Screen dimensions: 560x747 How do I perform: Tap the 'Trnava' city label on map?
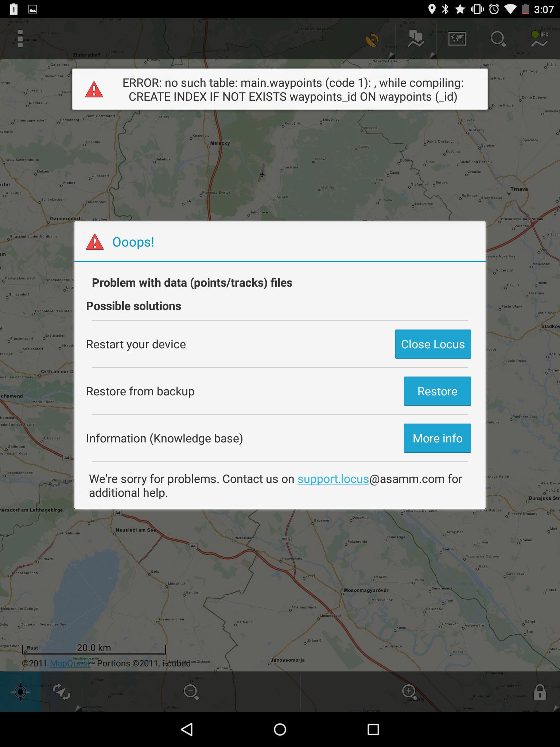click(519, 189)
